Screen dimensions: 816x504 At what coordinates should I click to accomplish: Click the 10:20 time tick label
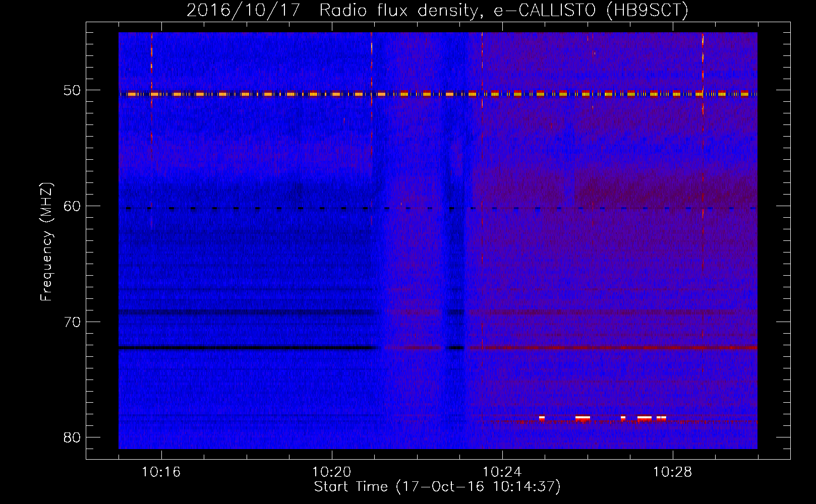pyautogui.click(x=331, y=472)
